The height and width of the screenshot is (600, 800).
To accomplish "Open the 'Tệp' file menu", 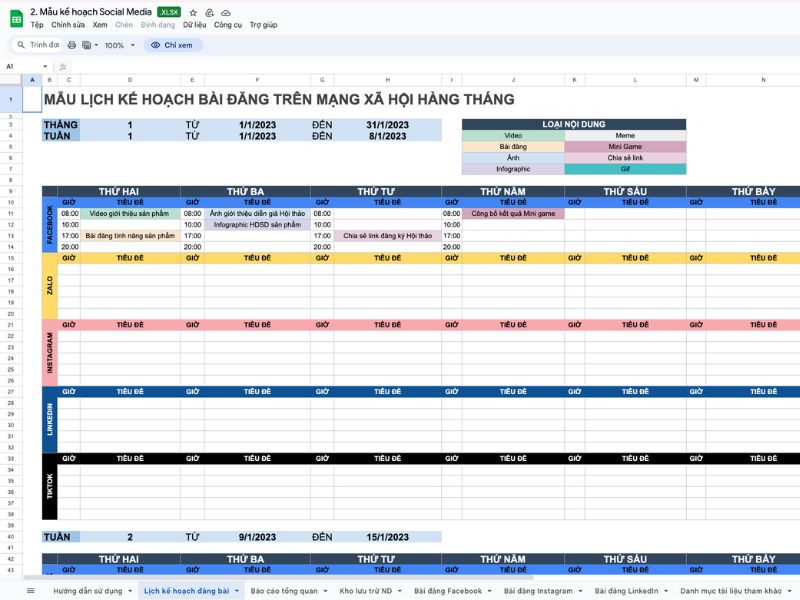I will click(x=37, y=25).
